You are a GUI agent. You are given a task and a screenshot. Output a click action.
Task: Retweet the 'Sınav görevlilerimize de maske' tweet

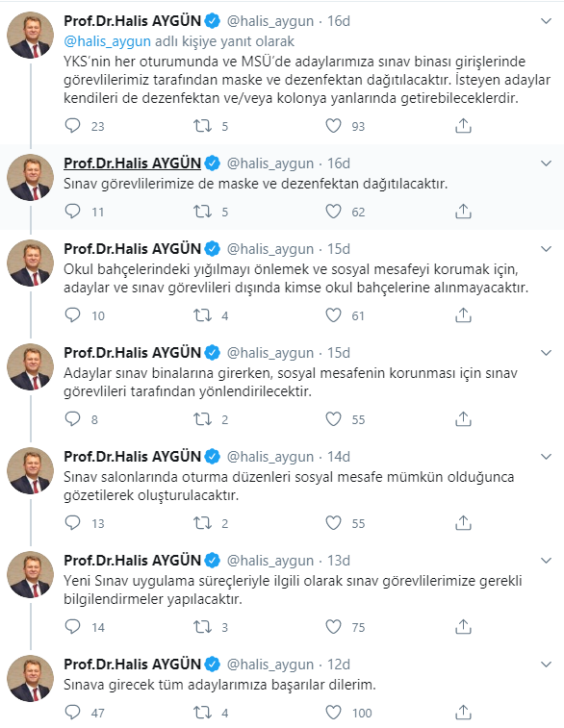(202, 212)
